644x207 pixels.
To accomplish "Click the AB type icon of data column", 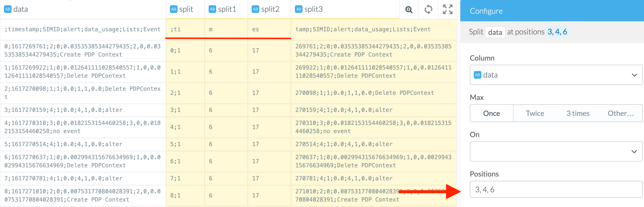I will click(x=8, y=9).
